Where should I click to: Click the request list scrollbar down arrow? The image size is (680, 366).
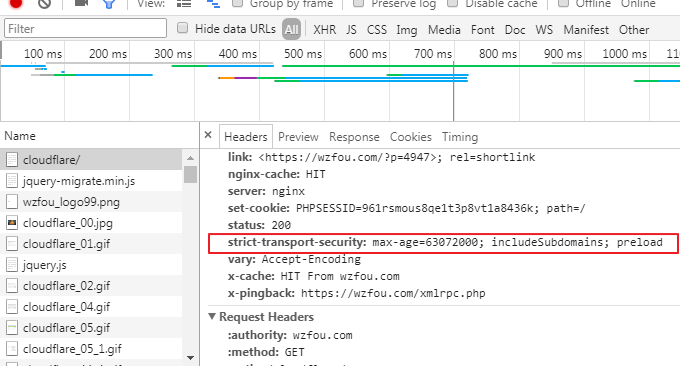190,357
